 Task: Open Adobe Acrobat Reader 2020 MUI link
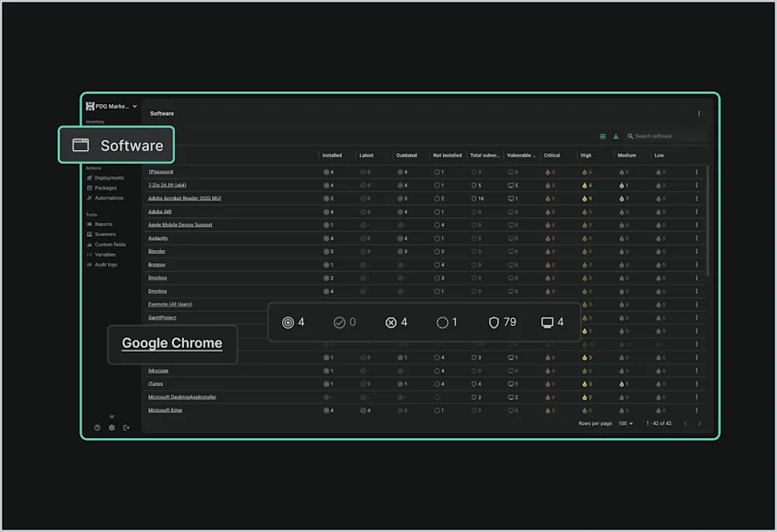[x=184, y=198]
